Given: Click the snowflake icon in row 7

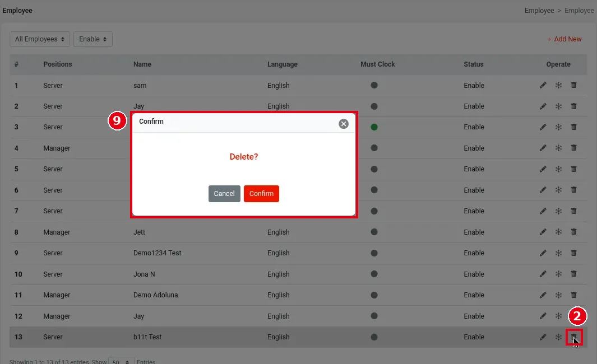Looking at the screenshot, I should (x=558, y=211).
